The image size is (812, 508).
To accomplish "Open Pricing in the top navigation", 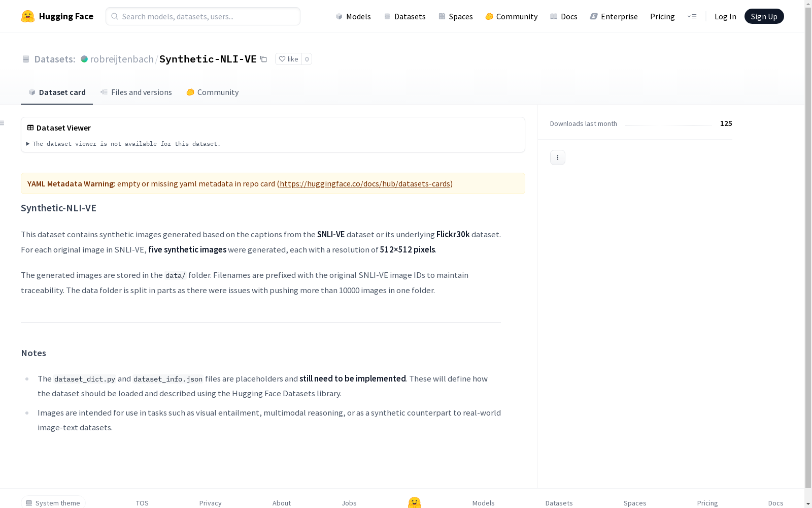I will click(662, 16).
